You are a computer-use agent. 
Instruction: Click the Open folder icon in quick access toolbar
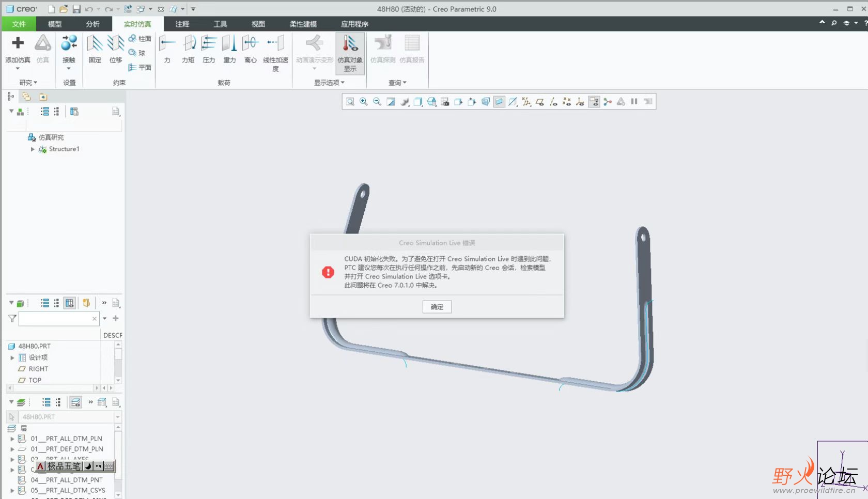[64, 9]
